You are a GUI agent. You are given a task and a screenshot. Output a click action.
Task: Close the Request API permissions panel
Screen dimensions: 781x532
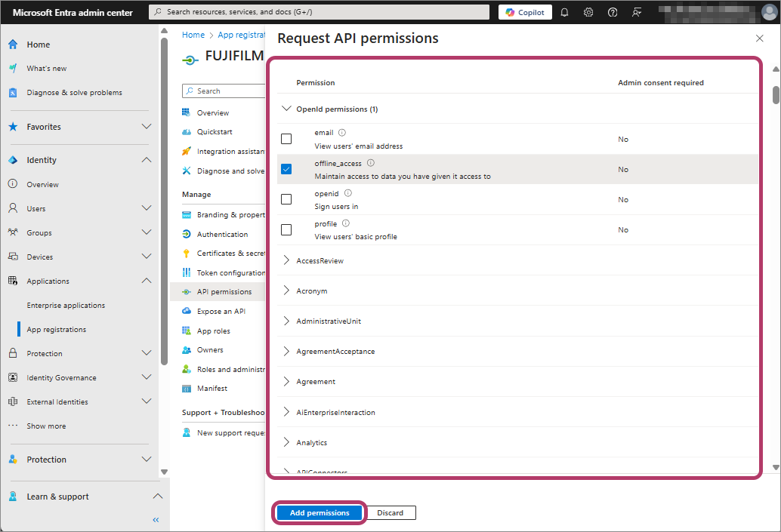click(760, 38)
